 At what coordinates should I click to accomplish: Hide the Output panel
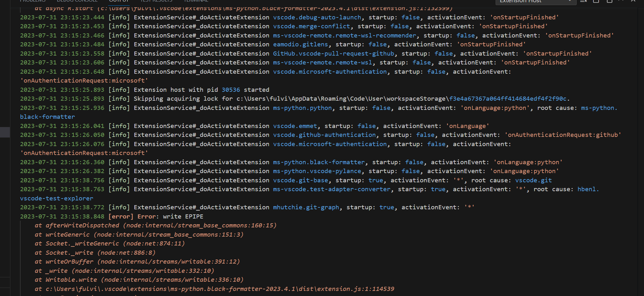coord(632,2)
